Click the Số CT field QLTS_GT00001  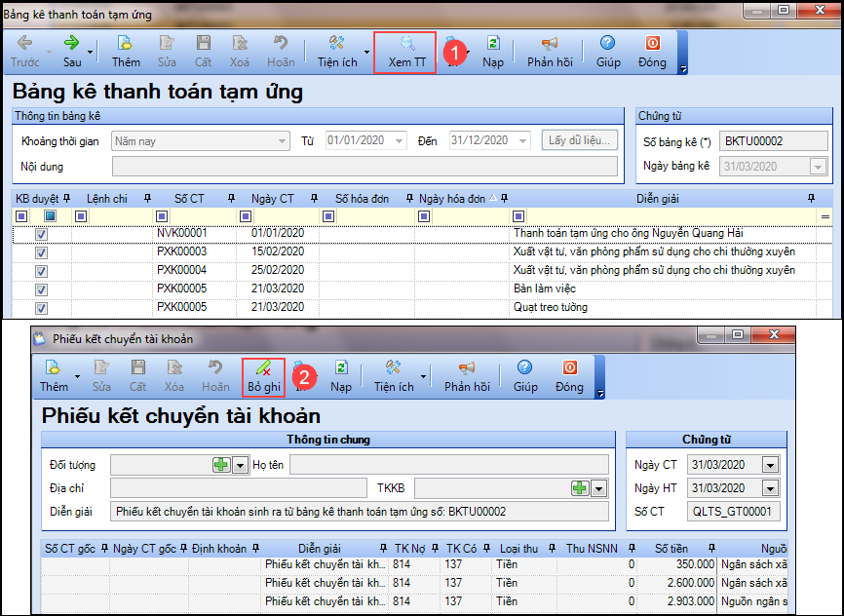click(733, 512)
